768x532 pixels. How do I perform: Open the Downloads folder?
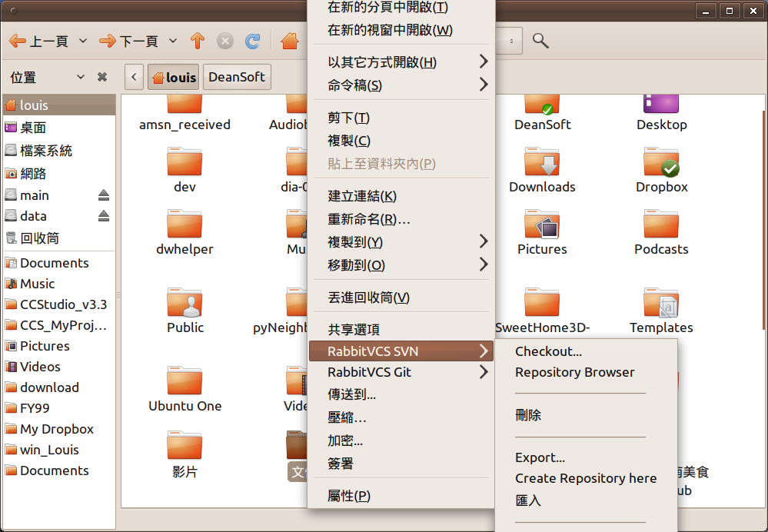[542, 169]
